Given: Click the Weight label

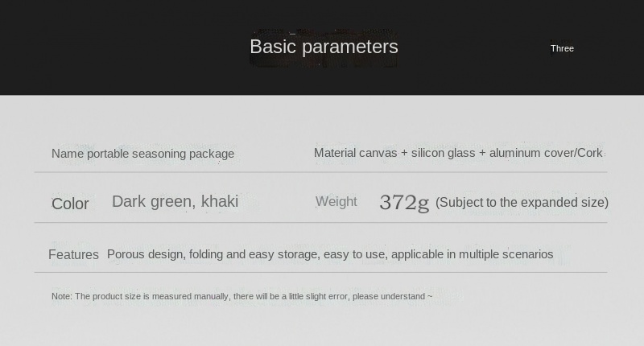Looking at the screenshot, I should click(x=336, y=202).
